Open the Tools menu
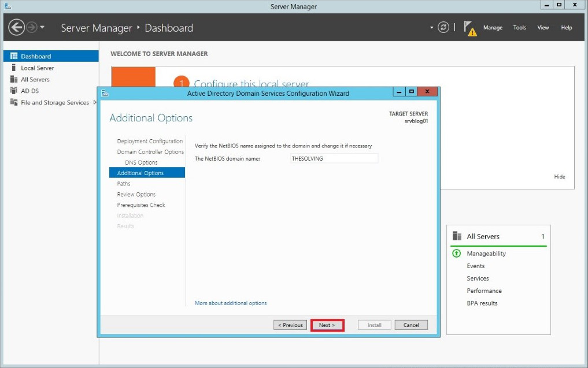This screenshot has height=368, width=588. point(520,28)
